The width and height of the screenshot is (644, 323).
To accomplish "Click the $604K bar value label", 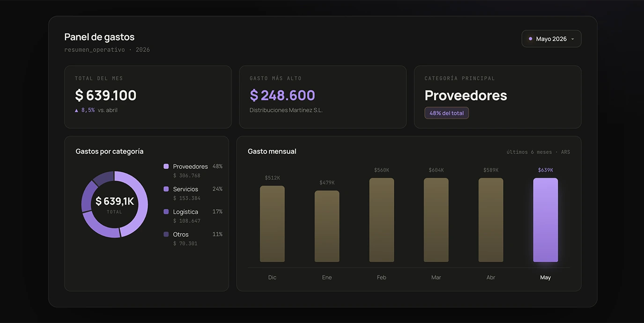I will coord(436,170).
